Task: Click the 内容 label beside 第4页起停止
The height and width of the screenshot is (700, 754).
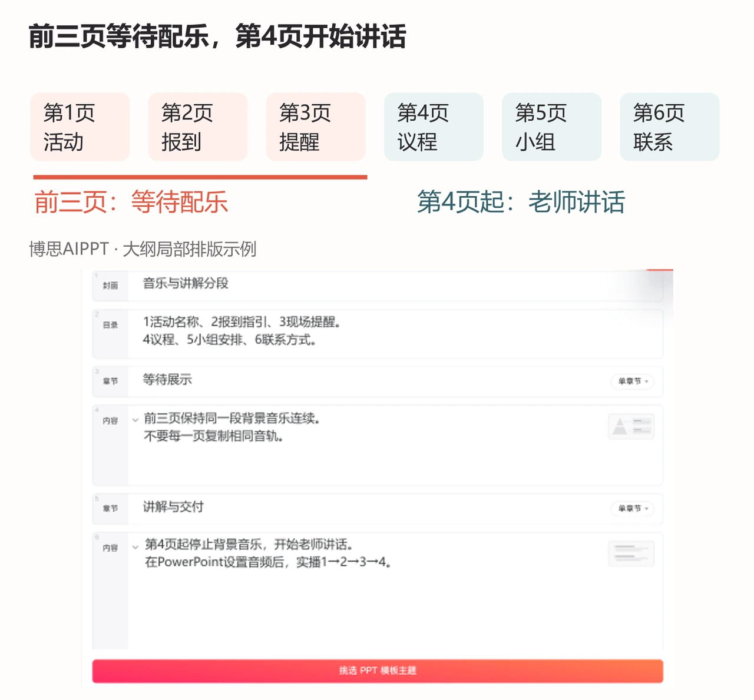Action: (110, 548)
